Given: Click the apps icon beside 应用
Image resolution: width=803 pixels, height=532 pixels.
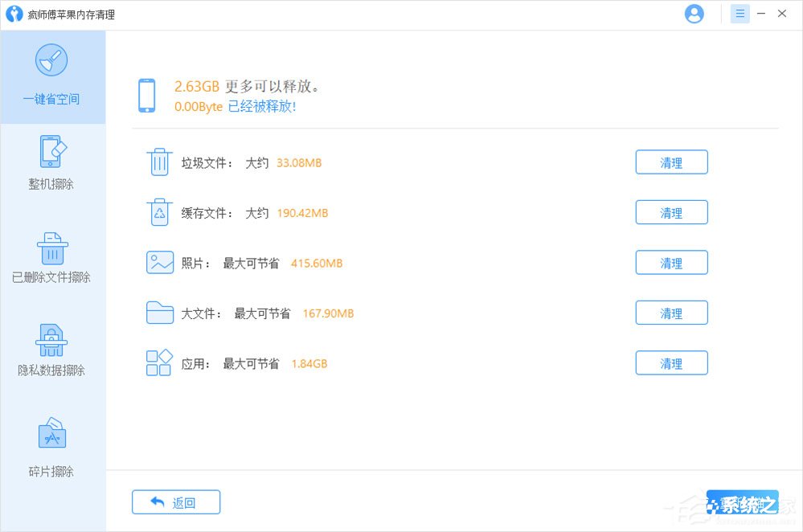Looking at the screenshot, I should [159, 362].
